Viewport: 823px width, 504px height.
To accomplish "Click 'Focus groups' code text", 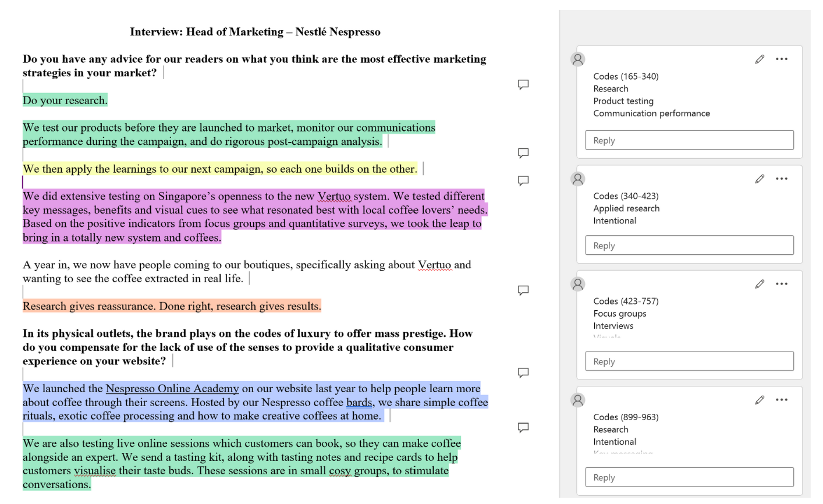I will (620, 314).
